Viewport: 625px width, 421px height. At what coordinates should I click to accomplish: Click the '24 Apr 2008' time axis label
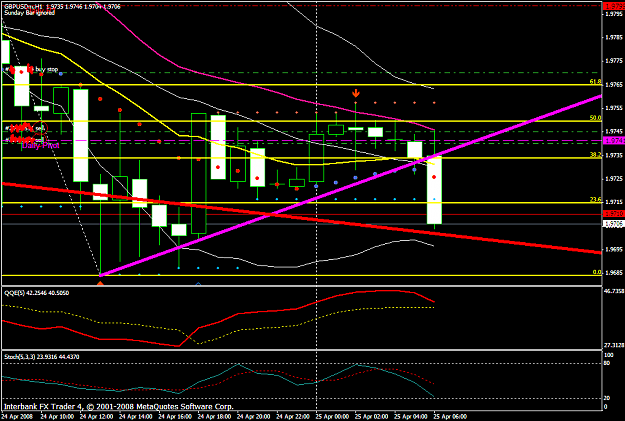[18, 417]
